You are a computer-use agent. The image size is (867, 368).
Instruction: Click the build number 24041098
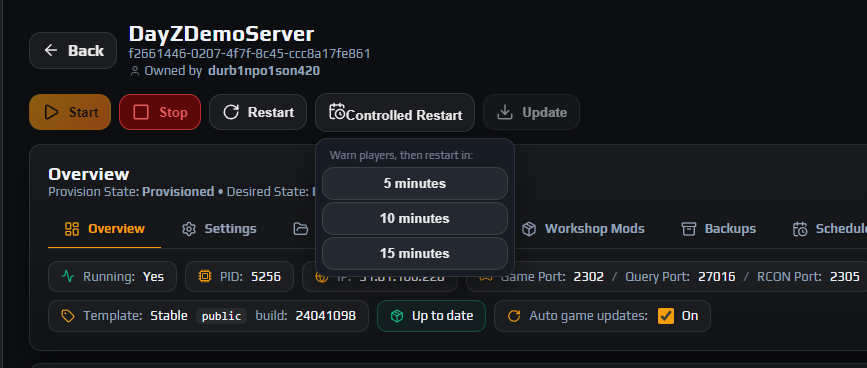tap(326, 316)
